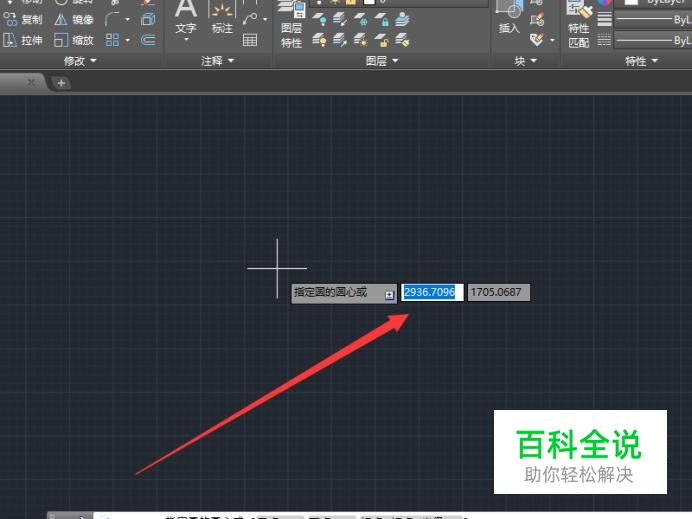This screenshot has height=519, width=692.
Task: Select the 复制 (Copy) tool
Action: tap(23, 19)
